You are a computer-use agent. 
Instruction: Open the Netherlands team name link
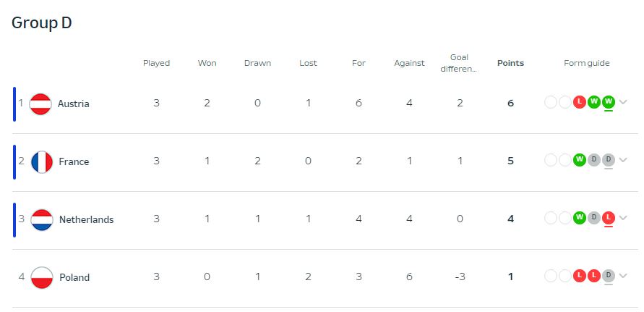(x=86, y=219)
